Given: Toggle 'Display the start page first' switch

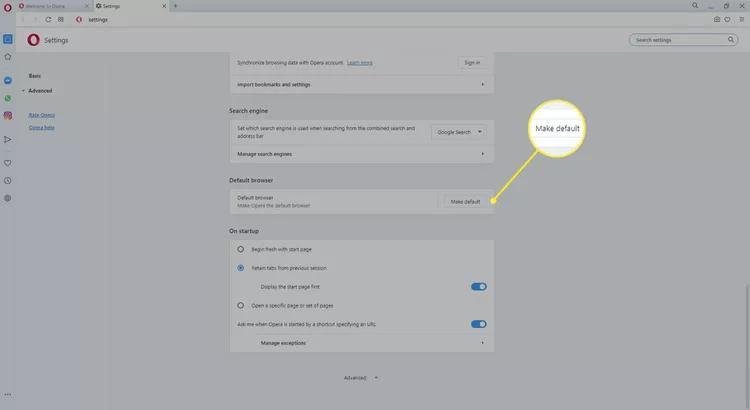Looking at the screenshot, I should point(478,286).
